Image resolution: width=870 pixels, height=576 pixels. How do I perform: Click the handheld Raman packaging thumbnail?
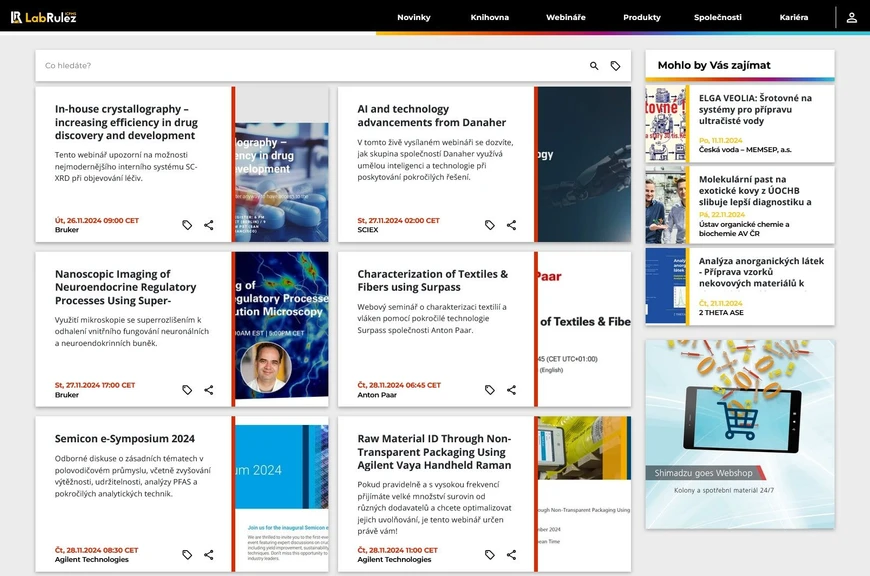coord(584,494)
